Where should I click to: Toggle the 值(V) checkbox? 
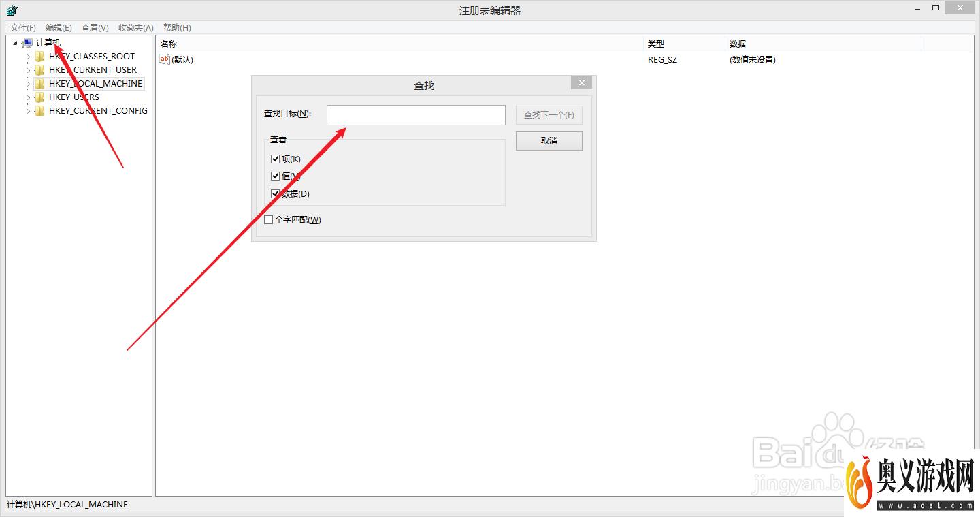(276, 176)
